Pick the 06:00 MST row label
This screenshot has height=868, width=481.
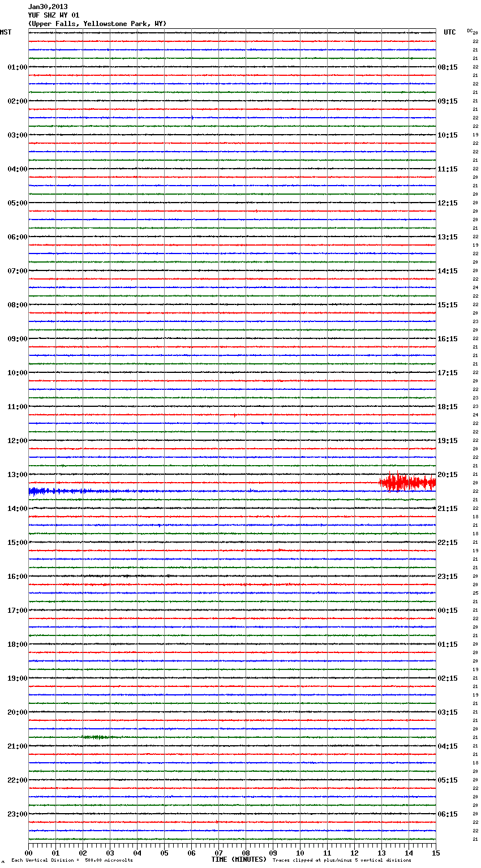click(x=18, y=237)
